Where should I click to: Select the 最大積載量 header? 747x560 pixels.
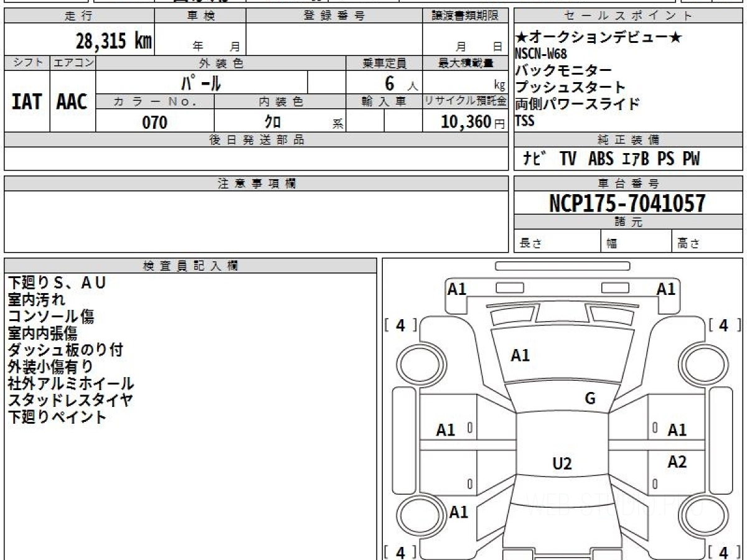[465, 63]
